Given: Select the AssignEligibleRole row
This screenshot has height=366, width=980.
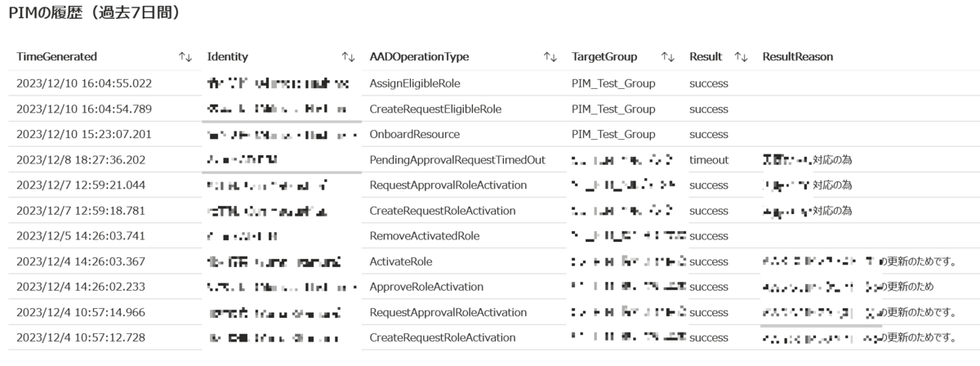Looking at the screenshot, I should pyautogui.click(x=490, y=83).
